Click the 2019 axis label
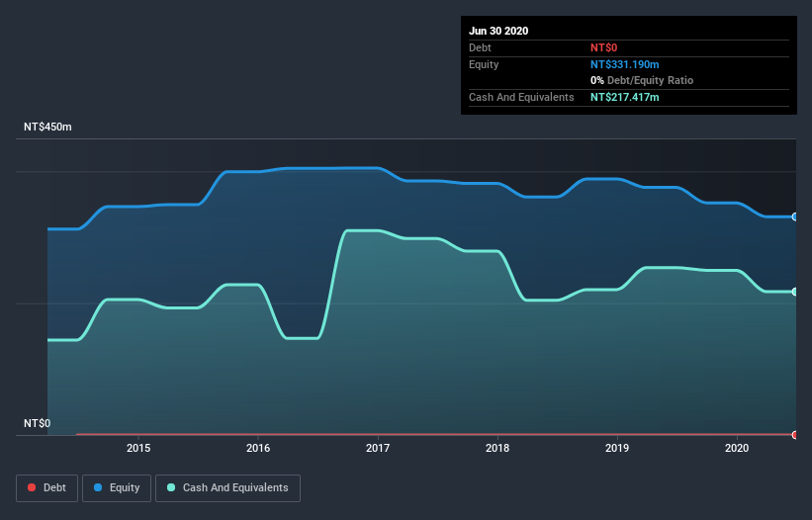The height and width of the screenshot is (520, 812). click(617, 448)
